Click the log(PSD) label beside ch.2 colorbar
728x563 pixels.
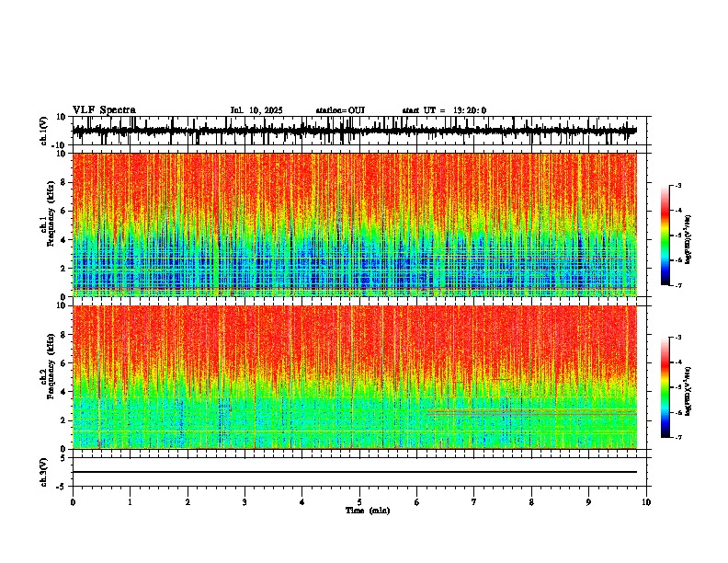pyautogui.click(x=688, y=390)
